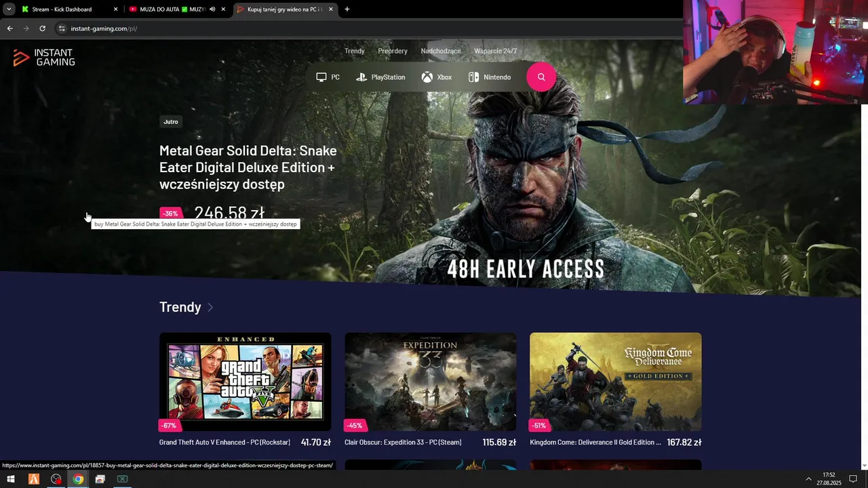
Task: Expand the tab search dropdown arrow
Action: [9, 9]
